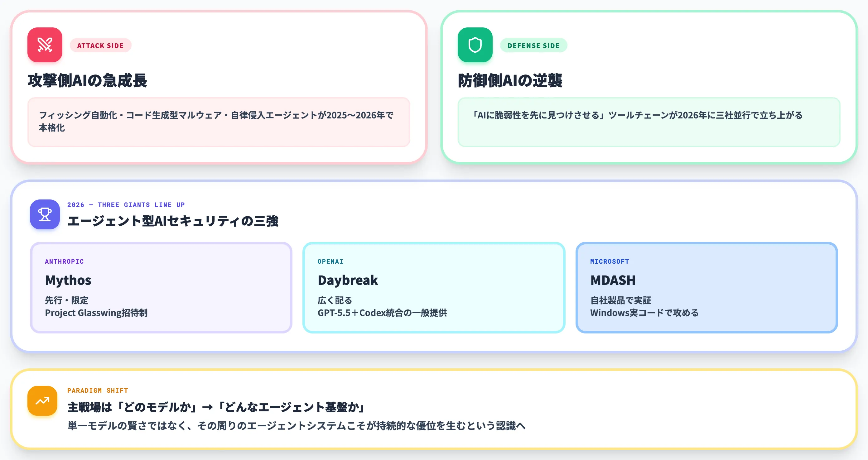Click the ATTACK SIDE badge
Viewport: 868px width, 460px height.
[100, 46]
